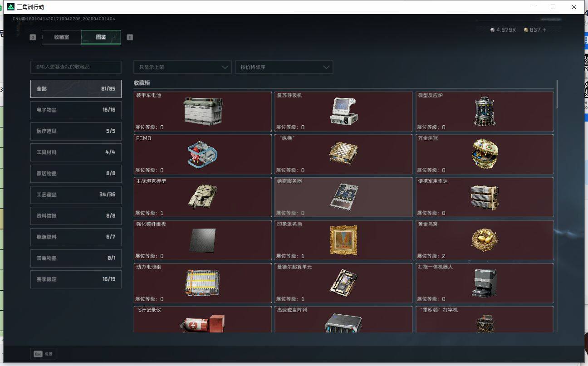
Task: Filter by 电子物品 category
Action: pos(76,110)
